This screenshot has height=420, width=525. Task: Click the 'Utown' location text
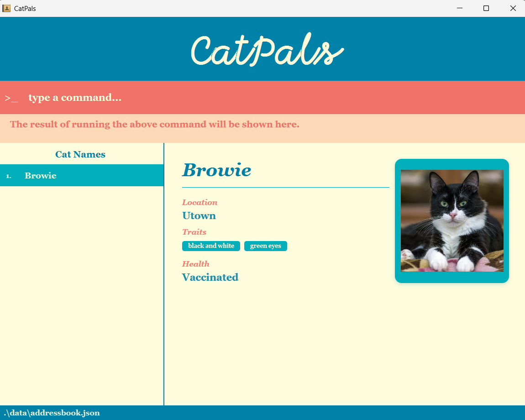click(x=199, y=215)
